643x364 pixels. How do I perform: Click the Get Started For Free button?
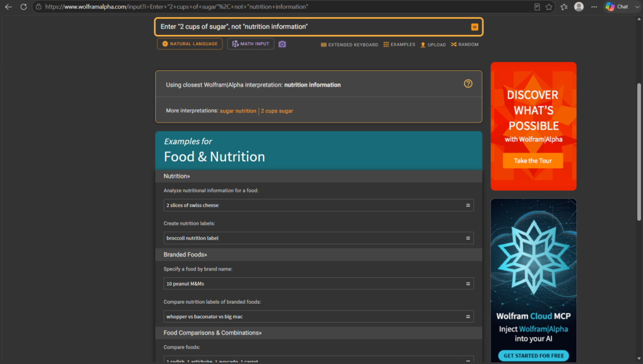[534, 355]
